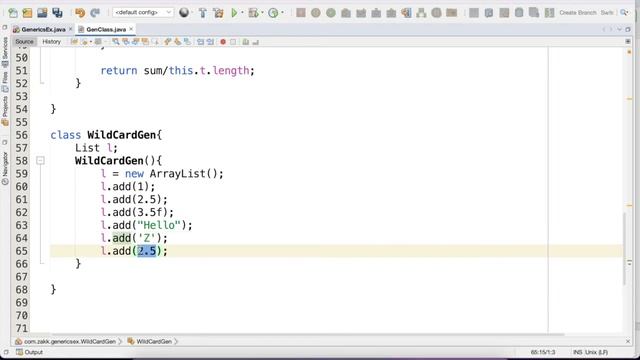Click the Find Selection magnifier icon
The image size is (640, 360).
tap(116, 42)
